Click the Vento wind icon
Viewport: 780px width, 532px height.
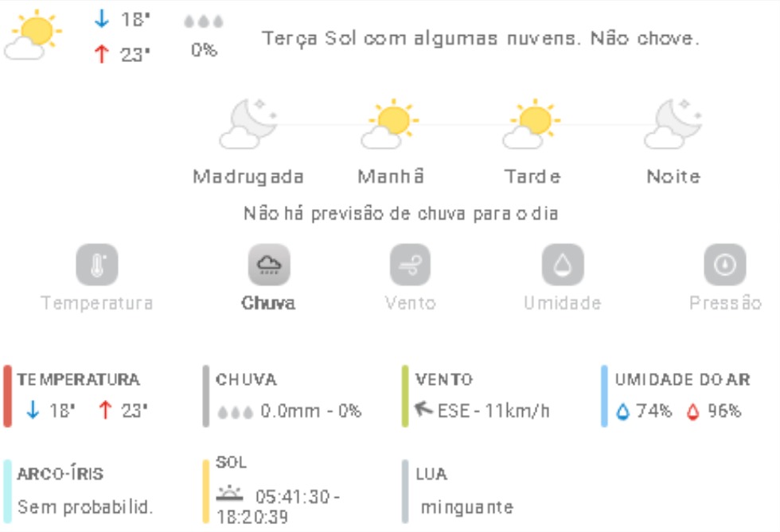(x=410, y=265)
